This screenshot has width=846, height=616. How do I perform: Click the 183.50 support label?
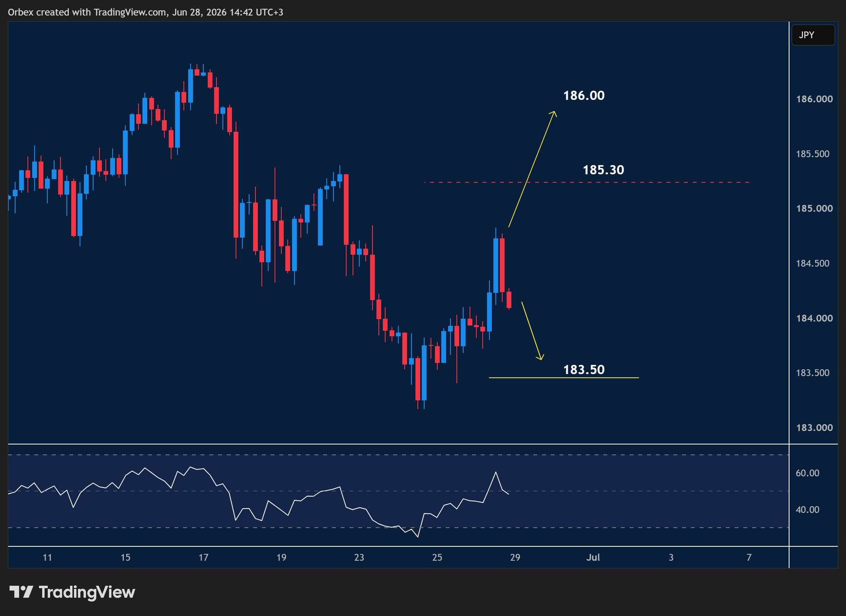click(x=584, y=370)
